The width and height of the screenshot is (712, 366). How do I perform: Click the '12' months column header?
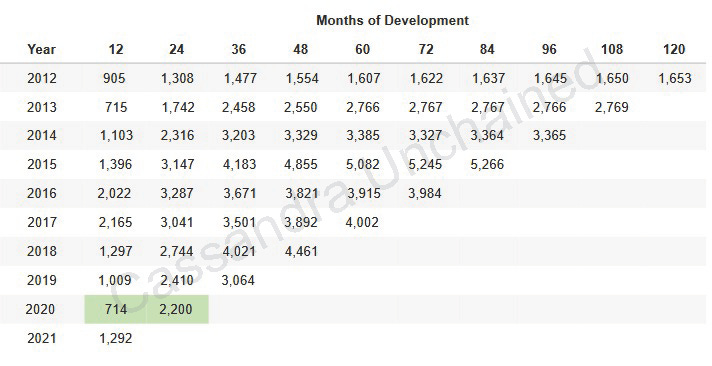[x=116, y=49]
